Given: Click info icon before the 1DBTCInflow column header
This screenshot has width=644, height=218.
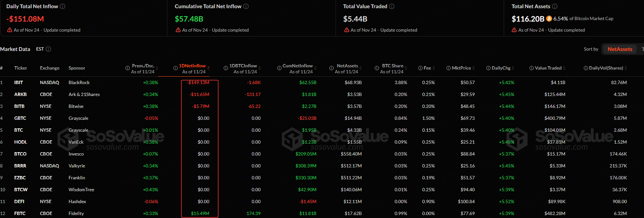Looking at the screenshot, I should tap(225, 68).
